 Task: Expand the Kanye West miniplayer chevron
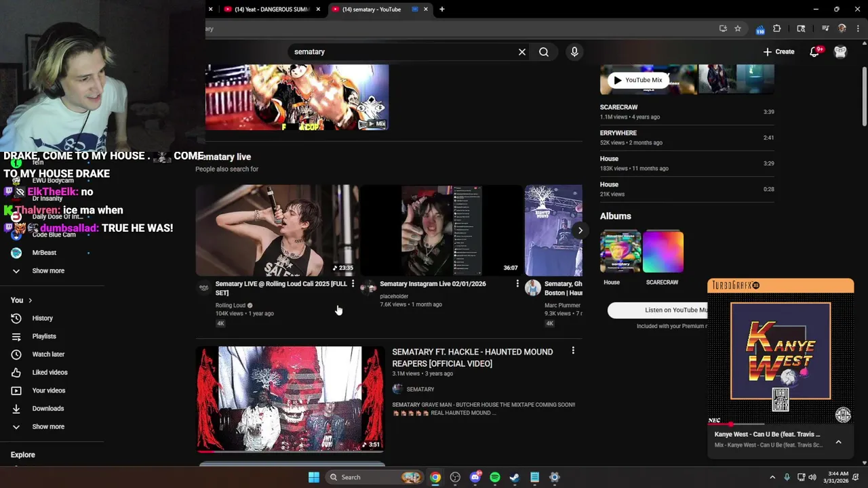click(838, 442)
